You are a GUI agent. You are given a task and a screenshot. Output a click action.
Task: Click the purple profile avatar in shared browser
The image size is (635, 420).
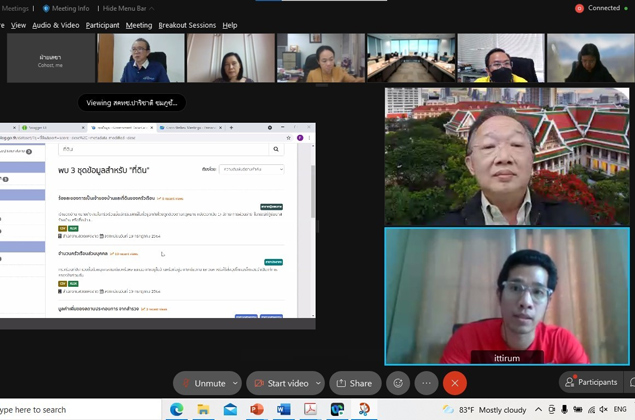(x=300, y=138)
